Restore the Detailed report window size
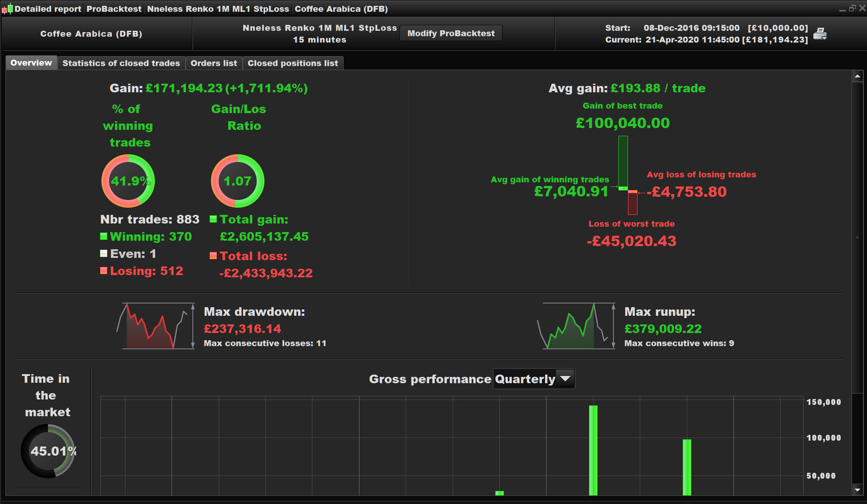 coord(852,8)
